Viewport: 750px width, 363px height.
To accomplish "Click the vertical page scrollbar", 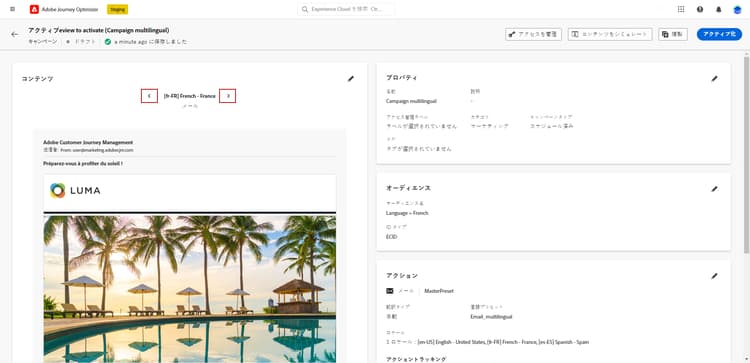I will [746, 153].
